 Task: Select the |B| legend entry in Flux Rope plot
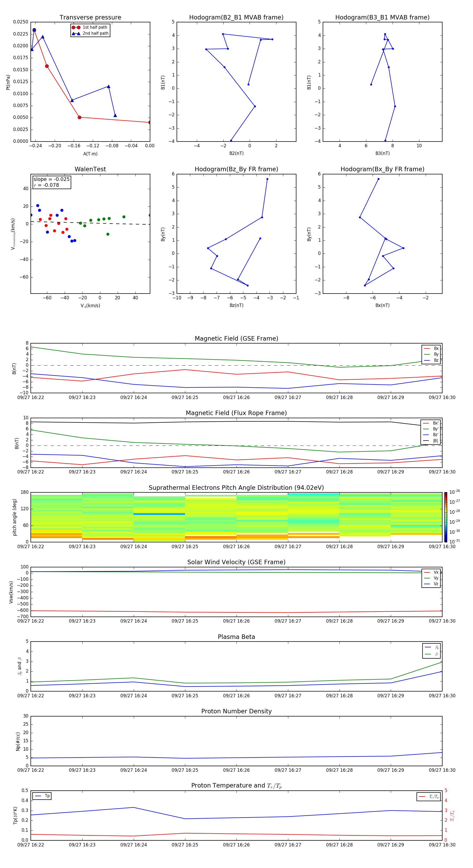tap(431, 441)
